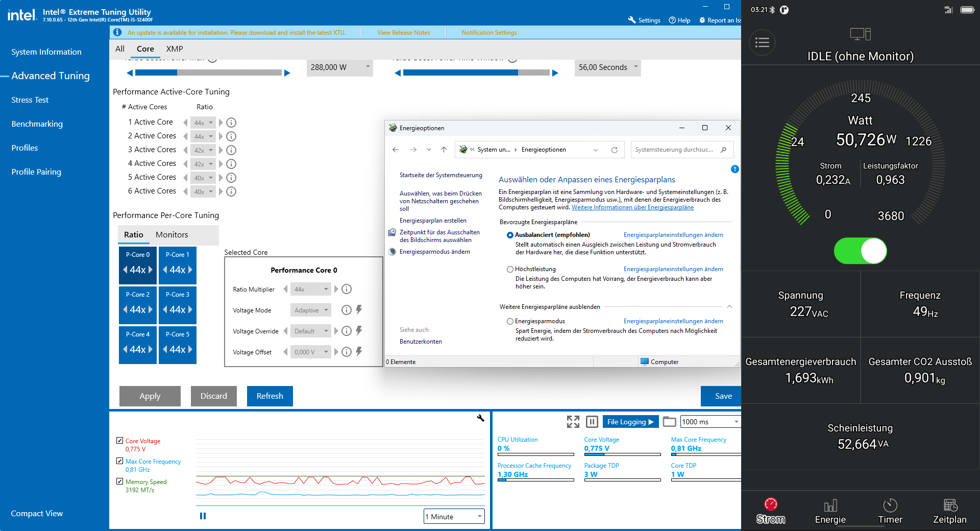Go back in Energieoptionen window
Image resolution: width=980 pixels, height=531 pixels.
point(396,150)
